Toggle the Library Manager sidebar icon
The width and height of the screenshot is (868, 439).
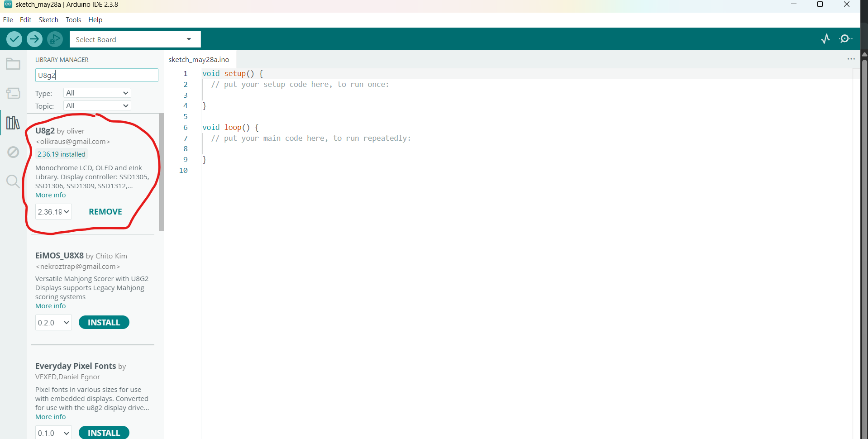pos(13,123)
